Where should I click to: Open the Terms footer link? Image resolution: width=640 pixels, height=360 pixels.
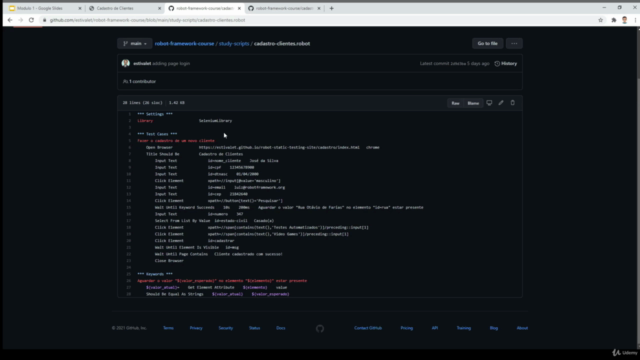point(168,328)
